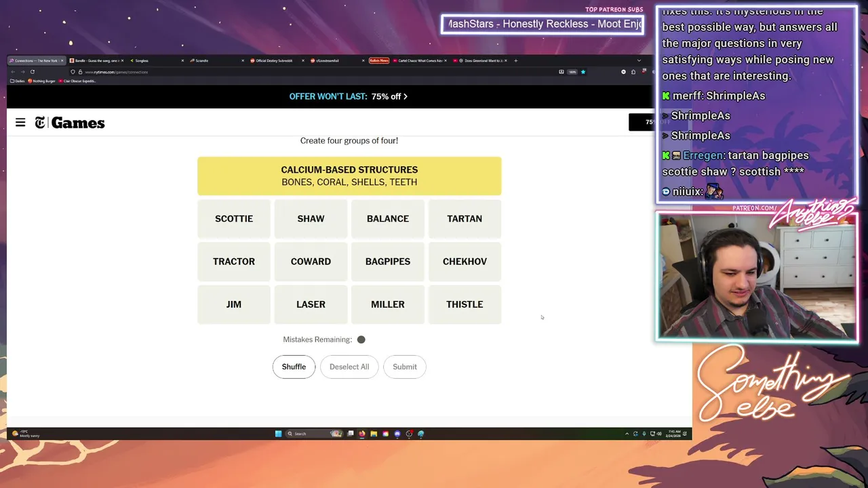This screenshot has width=868, height=488.
Task: Switch to the Official Destiny Subreddit tab
Action: click(x=276, y=60)
